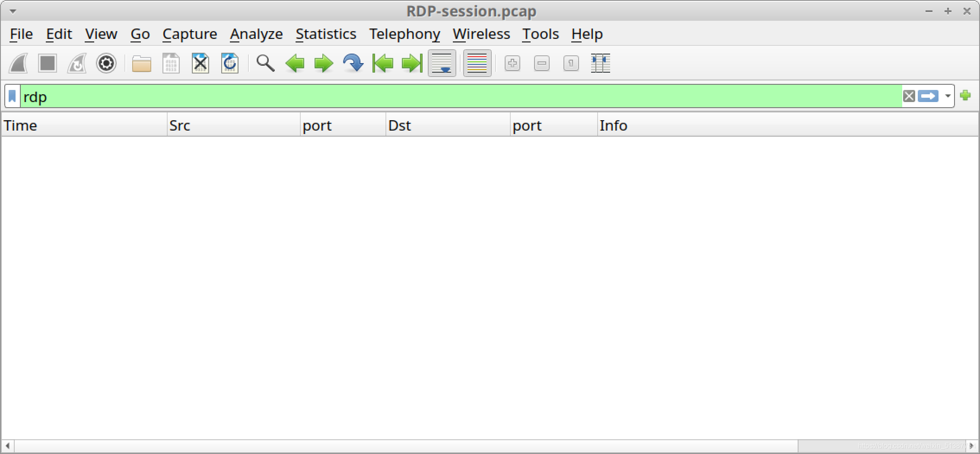
Task: Click the rdp display filter field
Action: pos(461,96)
